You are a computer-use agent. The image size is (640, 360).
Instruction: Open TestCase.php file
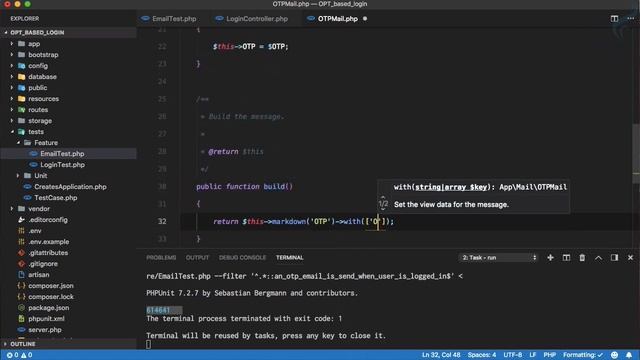coord(56,198)
